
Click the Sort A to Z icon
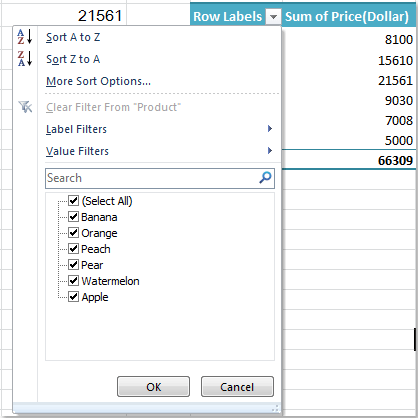pyautogui.click(x=25, y=37)
